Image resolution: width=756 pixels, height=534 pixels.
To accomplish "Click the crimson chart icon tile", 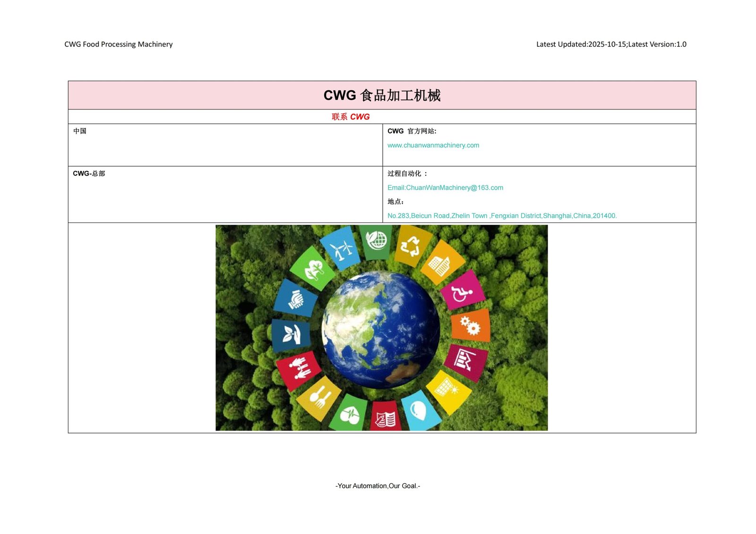I will point(465,360).
